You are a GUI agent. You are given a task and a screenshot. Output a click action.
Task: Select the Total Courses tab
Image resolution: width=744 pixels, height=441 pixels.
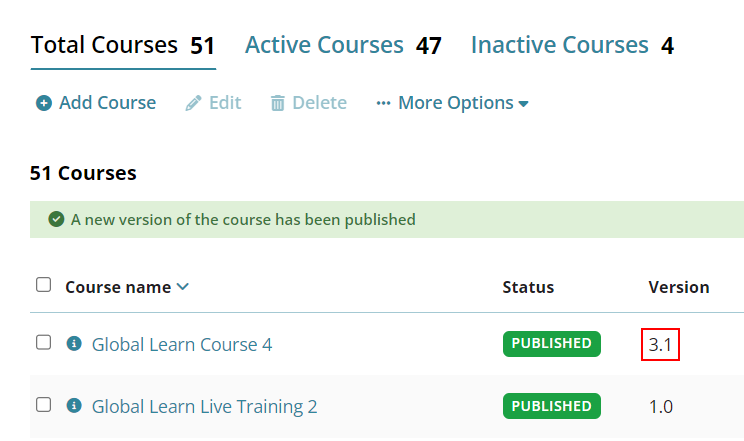tap(123, 46)
